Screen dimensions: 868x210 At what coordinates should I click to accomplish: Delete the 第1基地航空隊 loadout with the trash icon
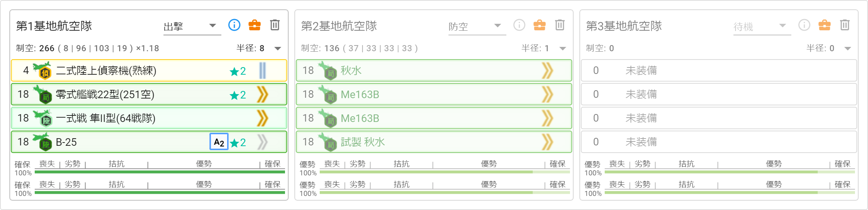pyautogui.click(x=275, y=25)
